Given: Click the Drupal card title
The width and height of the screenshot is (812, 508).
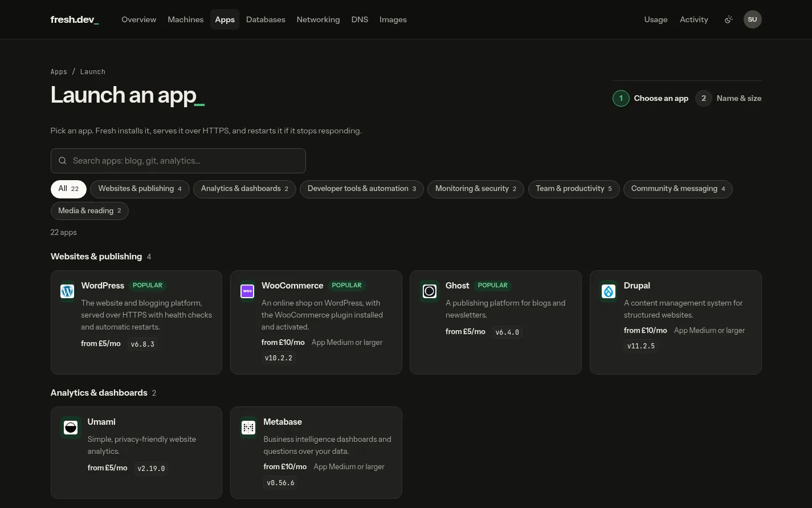Looking at the screenshot, I should (637, 286).
